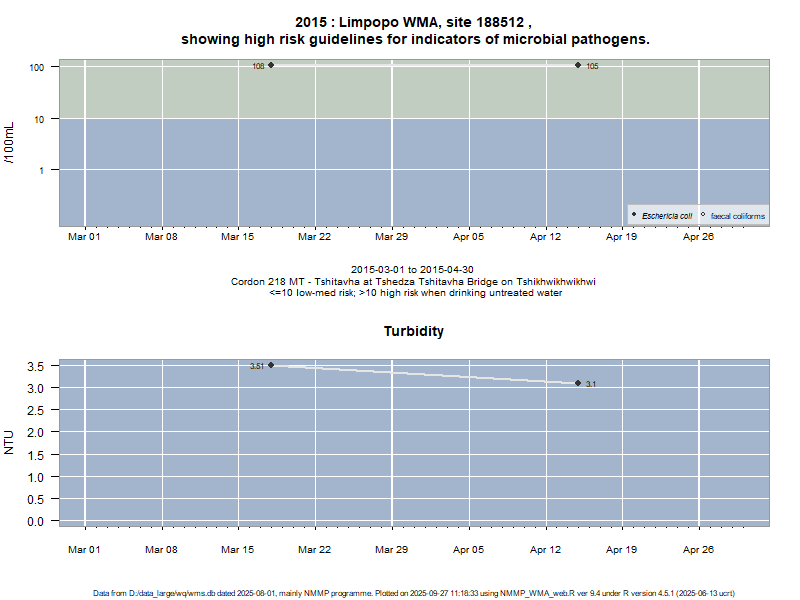800x600 pixels.
Task: Click the turbidity data point labeled 3.1
Action: (x=578, y=383)
